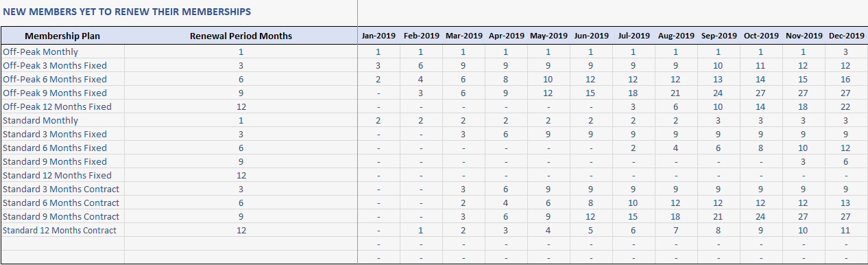Click the Aug-2019 column header
868x265 pixels.
coord(676,36)
